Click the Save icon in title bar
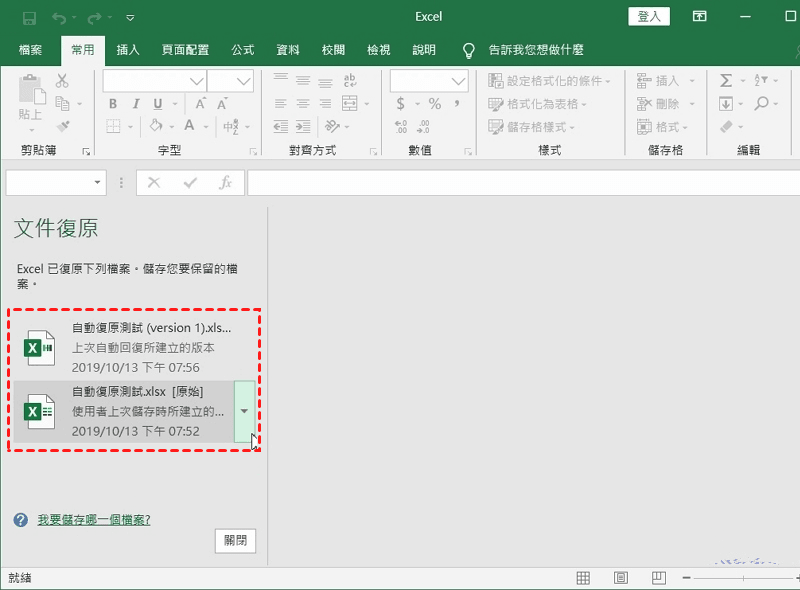Viewport: 800px width, 590px height. (x=28, y=17)
